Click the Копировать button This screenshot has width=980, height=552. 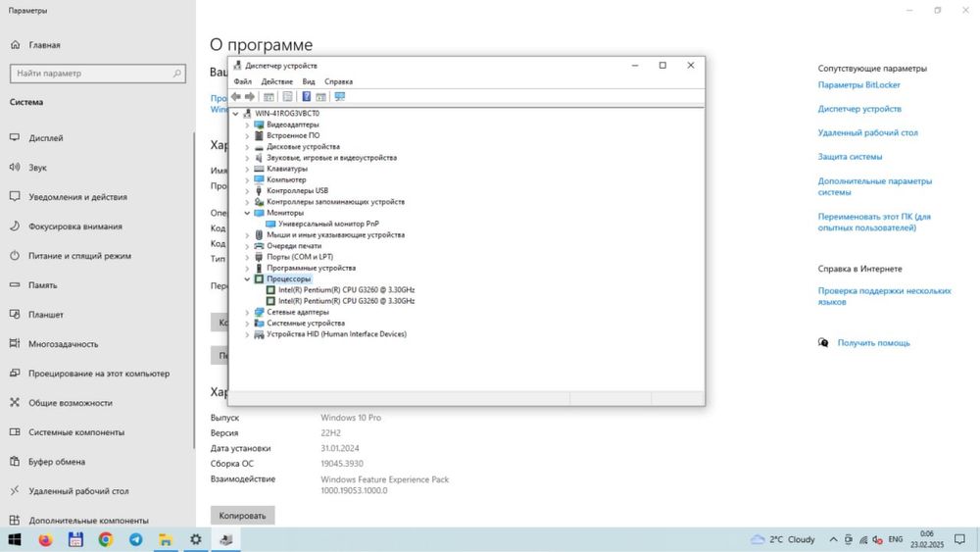242,516
